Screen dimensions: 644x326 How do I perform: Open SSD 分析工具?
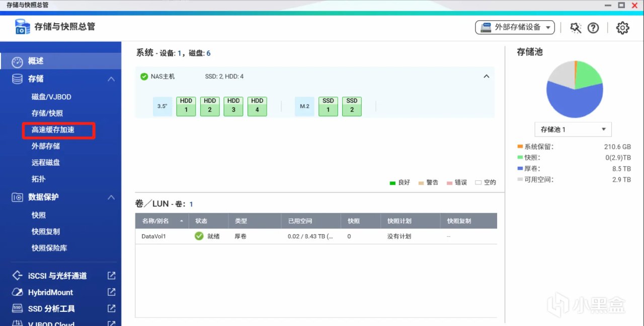[51, 308]
